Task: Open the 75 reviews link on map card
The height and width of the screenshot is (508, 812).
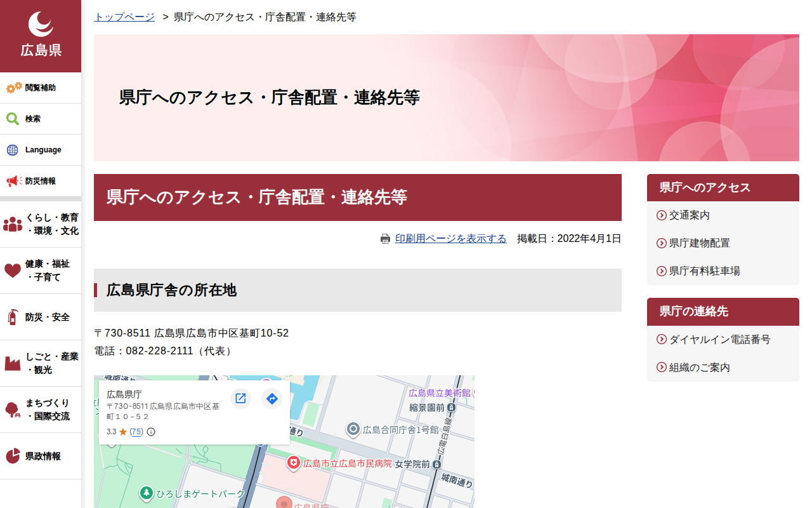Action: (x=136, y=432)
